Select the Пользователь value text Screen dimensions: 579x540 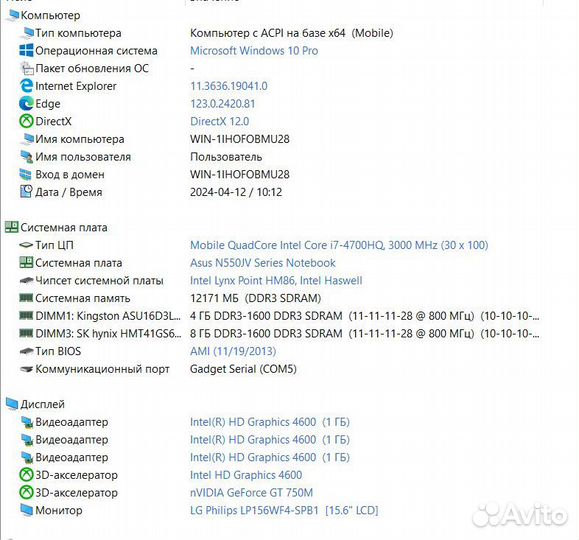[226, 157]
